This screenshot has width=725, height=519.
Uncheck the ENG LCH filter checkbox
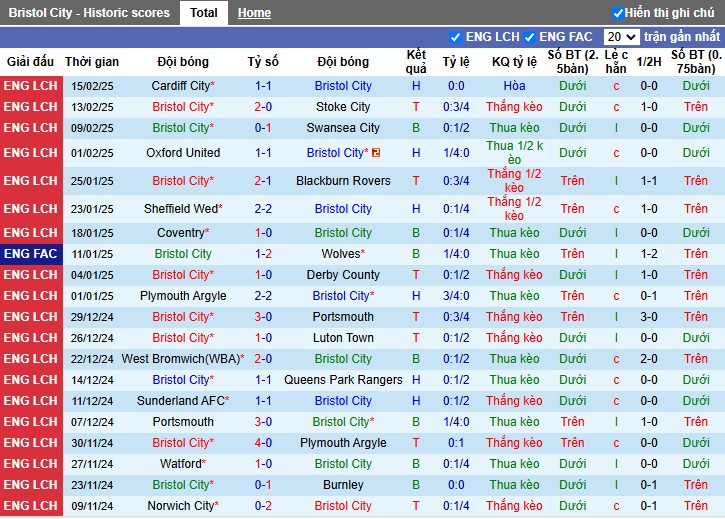pyautogui.click(x=455, y=37)
